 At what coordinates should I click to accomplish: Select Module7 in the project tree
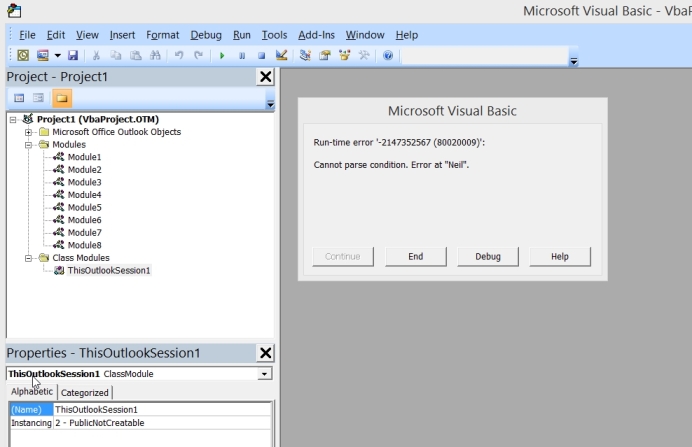tap(84, 233)
